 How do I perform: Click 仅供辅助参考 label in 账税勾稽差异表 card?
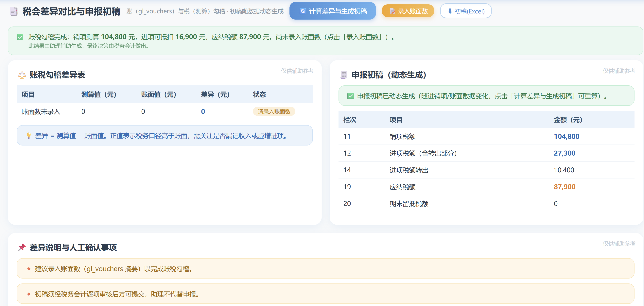297,71
